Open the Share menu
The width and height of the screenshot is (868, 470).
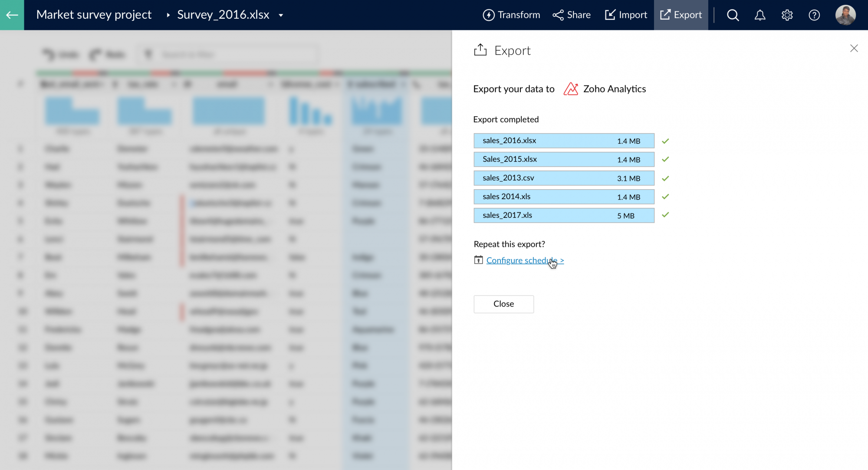click(x=571, y=15)
